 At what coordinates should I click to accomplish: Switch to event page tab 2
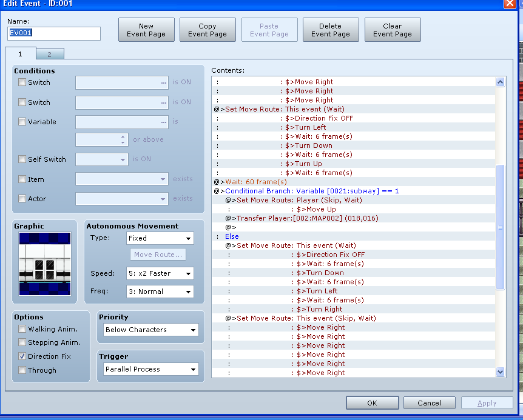pyautogui.click(x=49, y=55)
